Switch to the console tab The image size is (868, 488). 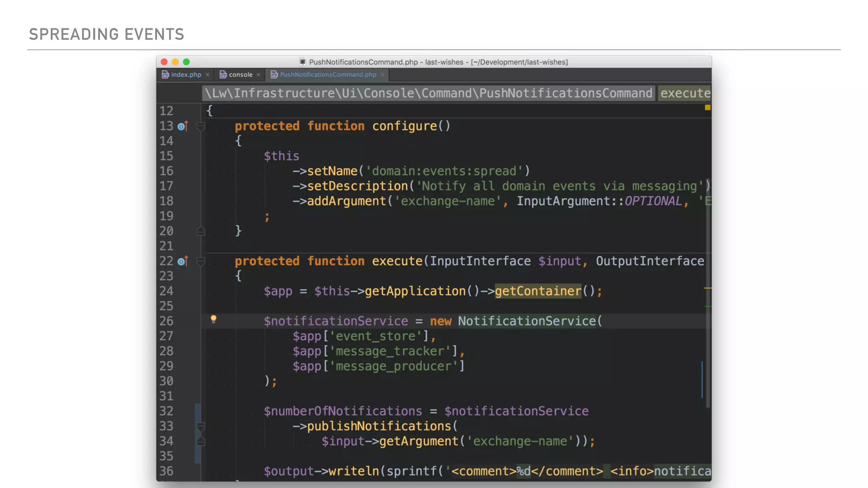tap(240, 75)
